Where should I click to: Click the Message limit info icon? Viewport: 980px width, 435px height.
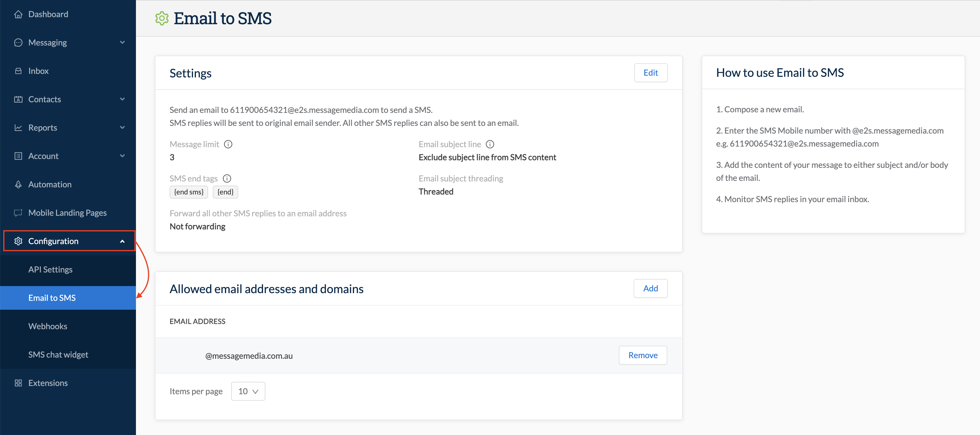[x=228, y=144]
